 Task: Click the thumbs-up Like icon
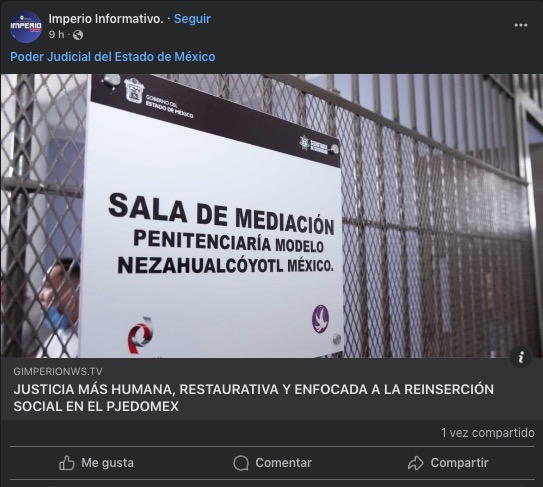[66, 463]
